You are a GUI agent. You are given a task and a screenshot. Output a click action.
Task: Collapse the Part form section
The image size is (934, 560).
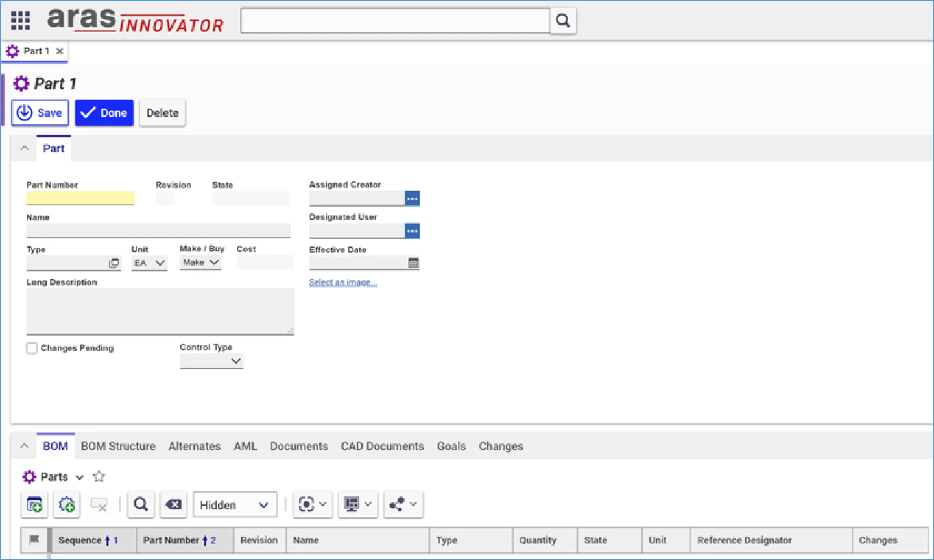25,148
